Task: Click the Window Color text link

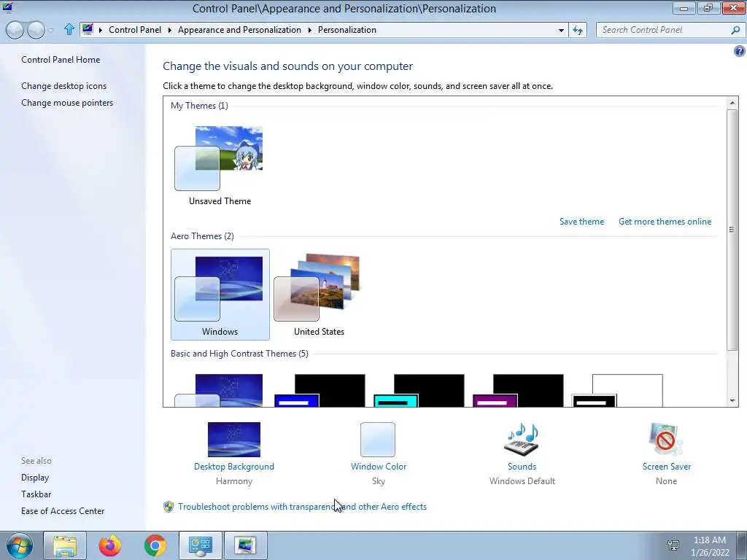Action: click(x=379, y=467)
